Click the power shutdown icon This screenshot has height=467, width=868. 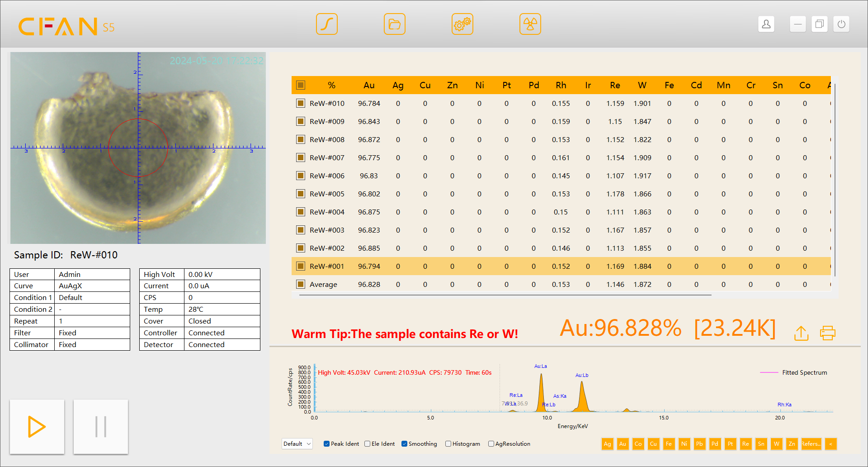[x=841, y=24]
